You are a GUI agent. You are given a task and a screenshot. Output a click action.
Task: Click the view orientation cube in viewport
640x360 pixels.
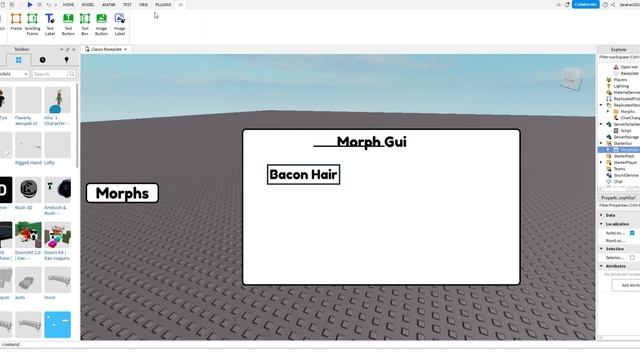pyautogui.click(x=571, y=80)
